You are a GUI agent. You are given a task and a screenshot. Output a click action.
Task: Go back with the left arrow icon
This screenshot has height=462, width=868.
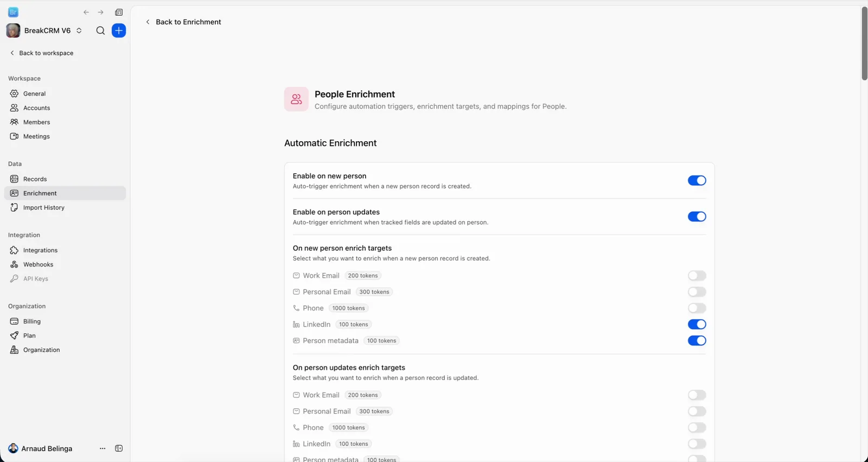point(86,12)
